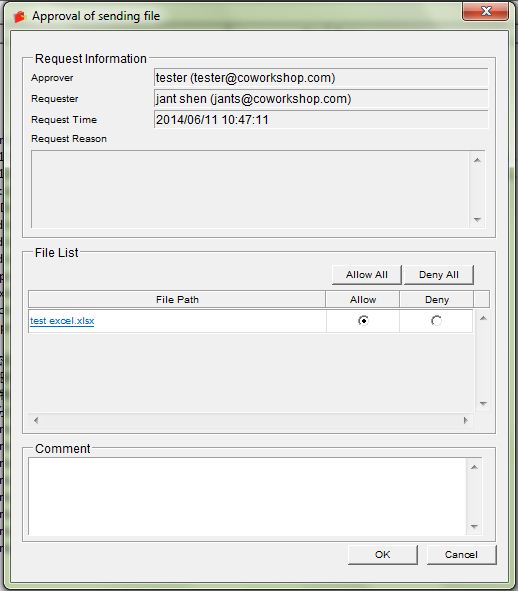
Task: Click the Allow column header
Action: coord(363,299)
